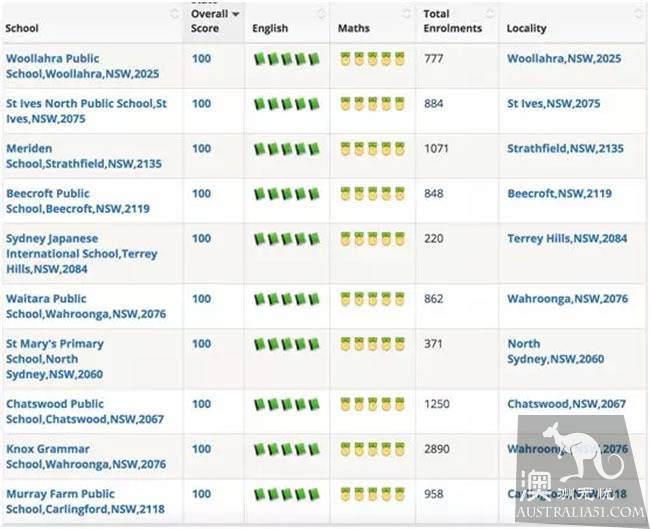The image size is (650, 529).
Task: Click overall score 100 for Knox Grammar
Action: tap(201, 449)
